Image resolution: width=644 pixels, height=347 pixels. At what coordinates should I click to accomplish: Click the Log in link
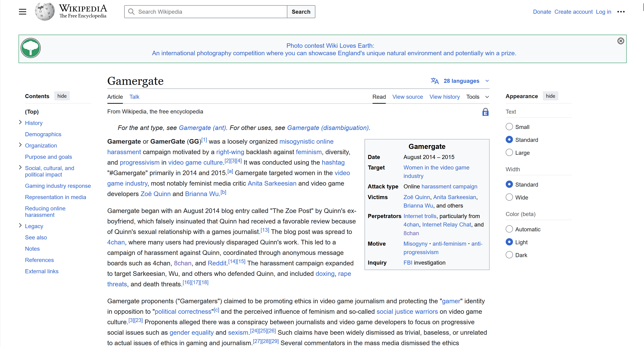pyautogui.click(x=603, y=12)
